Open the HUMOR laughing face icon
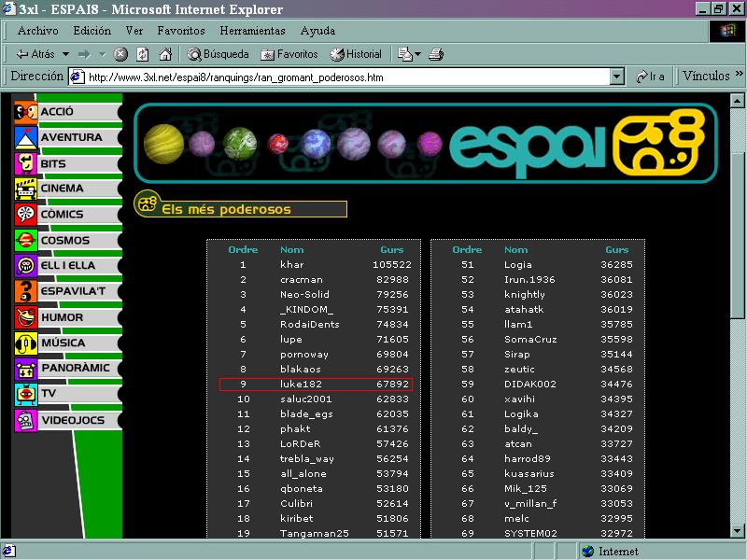 coord(26,317)
